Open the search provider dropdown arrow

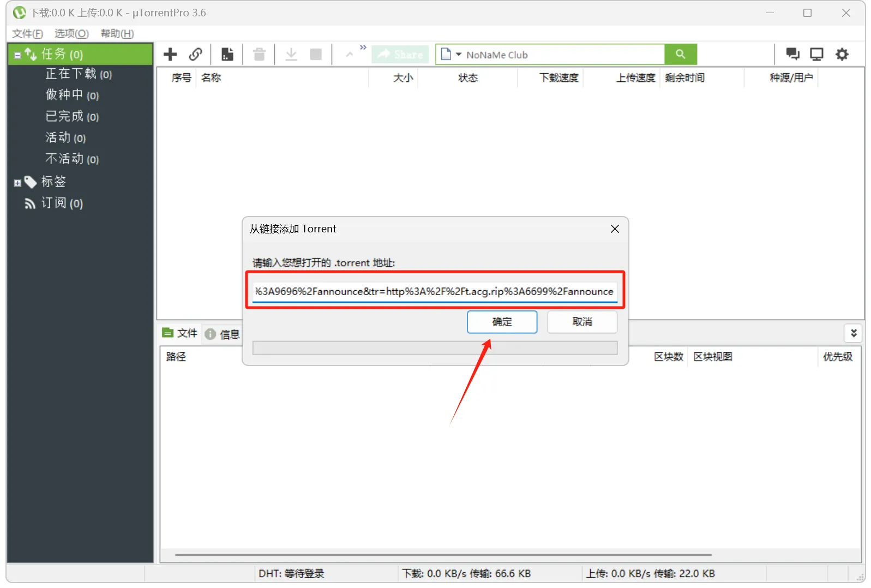pyautogui.click(x=459, y=55)
